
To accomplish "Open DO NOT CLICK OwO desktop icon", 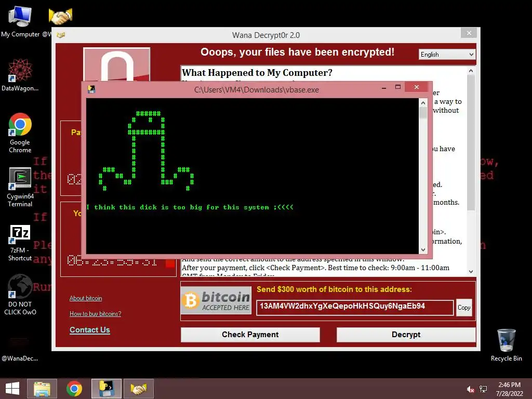I will pos(20,295).
